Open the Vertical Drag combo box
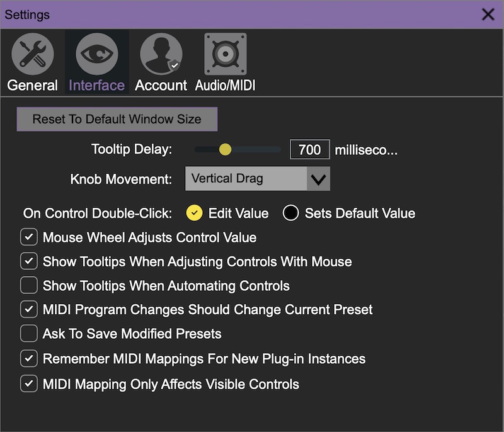Screen dimensions: 504x432 point(246,179)
